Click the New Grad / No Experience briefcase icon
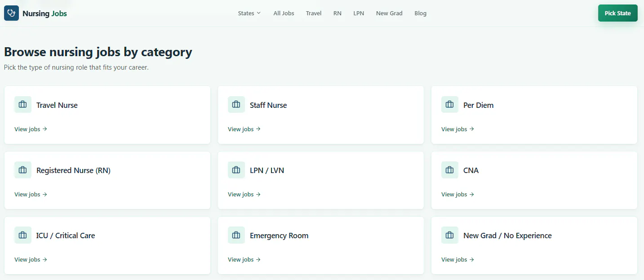644x280 pixels. click(x=450, y=235)
